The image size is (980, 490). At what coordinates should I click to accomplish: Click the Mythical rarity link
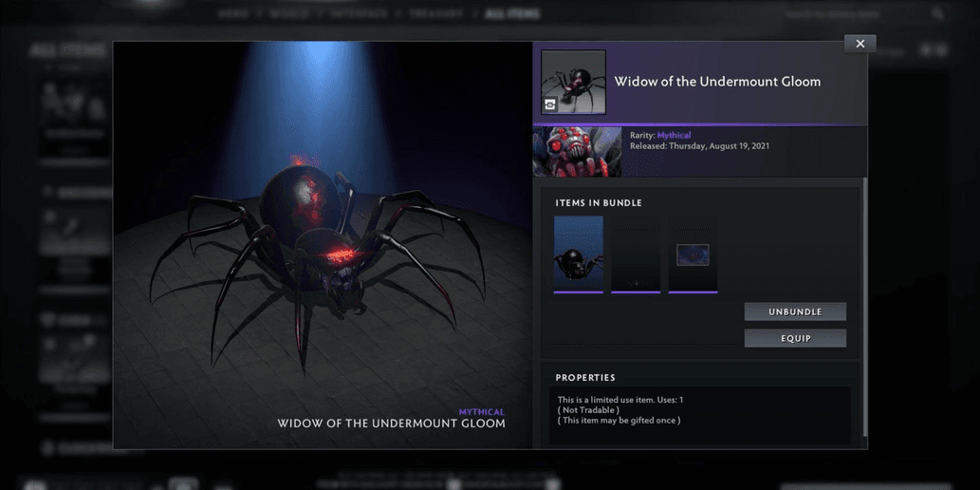coord(674,136)
